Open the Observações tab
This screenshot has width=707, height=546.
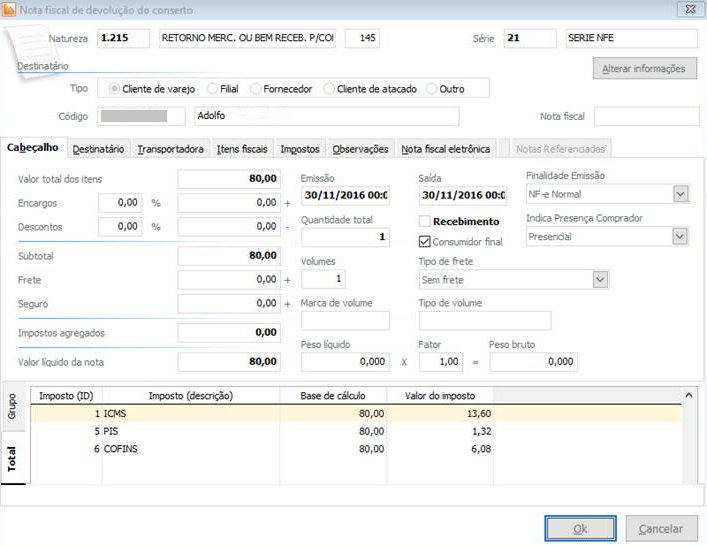360,149
